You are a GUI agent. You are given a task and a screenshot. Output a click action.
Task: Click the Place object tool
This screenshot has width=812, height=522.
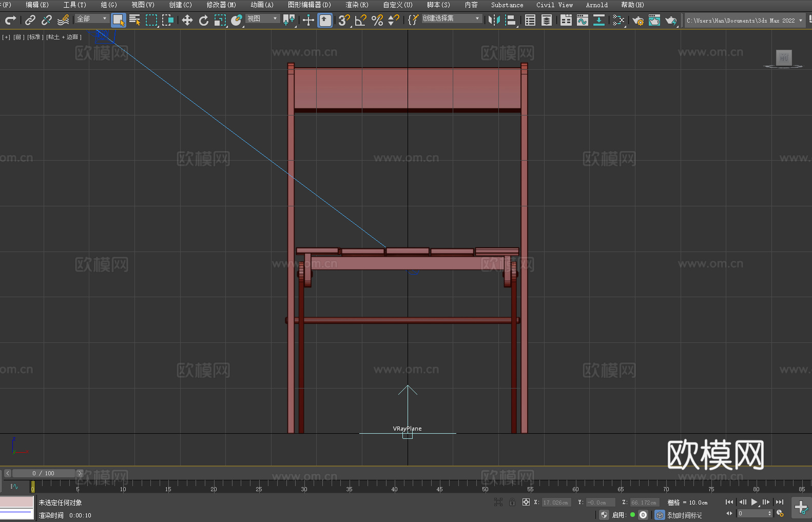[237, 20]
